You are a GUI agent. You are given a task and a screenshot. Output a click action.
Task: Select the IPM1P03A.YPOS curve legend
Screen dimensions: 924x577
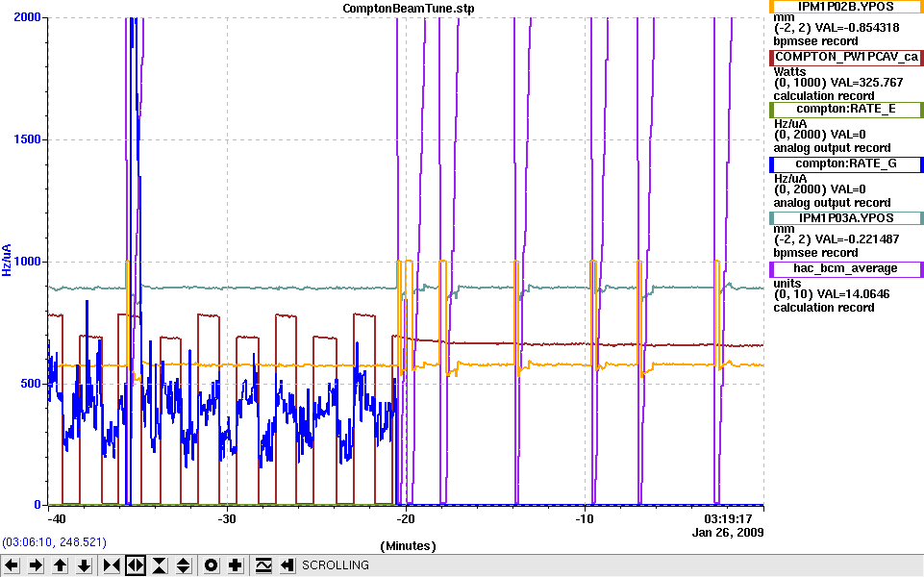pos(846,218)
